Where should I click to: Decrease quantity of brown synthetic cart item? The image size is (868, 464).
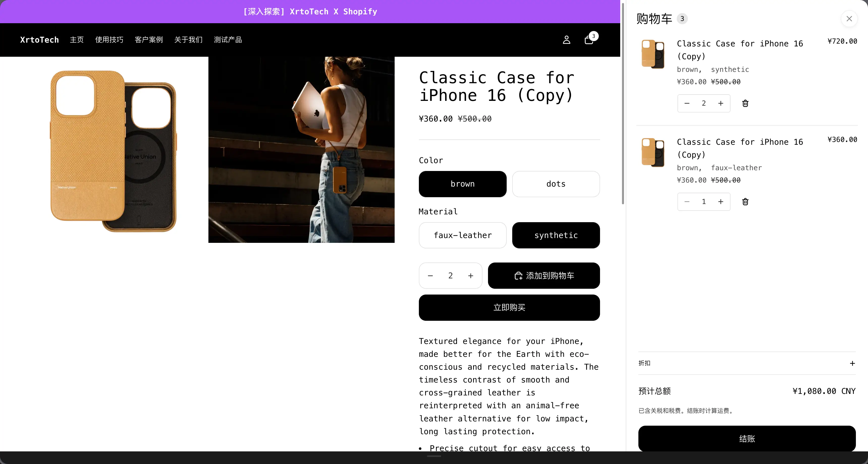687,103
